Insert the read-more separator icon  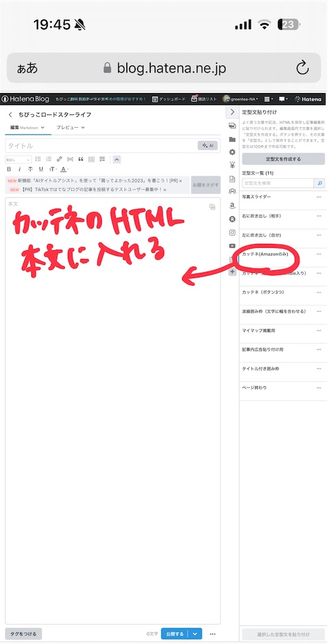coord(70,159)
